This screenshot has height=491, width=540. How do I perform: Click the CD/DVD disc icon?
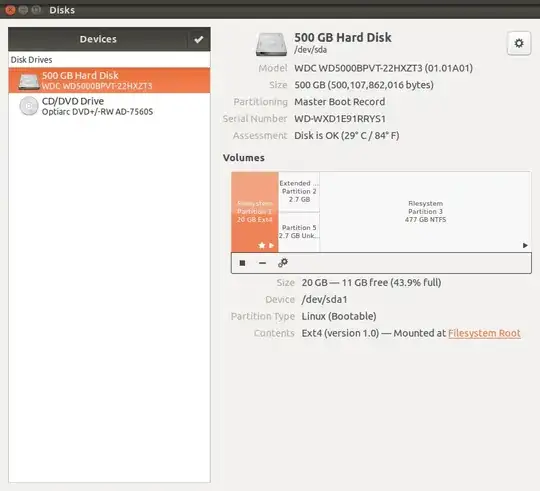(x=29, y=106)
